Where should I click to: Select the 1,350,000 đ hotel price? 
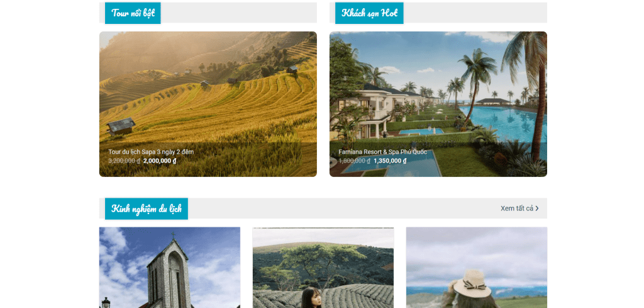[x=390, y=161]
